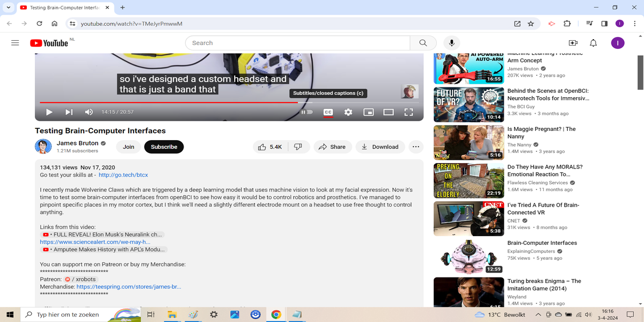
Task: Open Turing breaks Enigma video title
Action: click(544, 285)
